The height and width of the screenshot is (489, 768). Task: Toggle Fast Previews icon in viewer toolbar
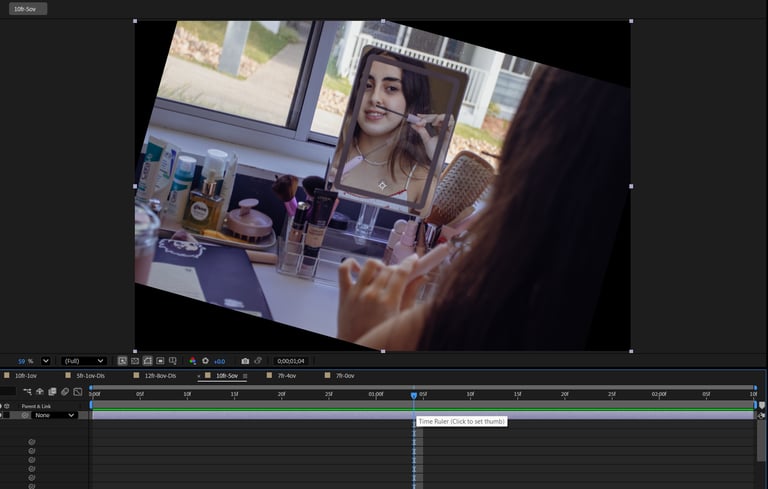pyautogui.click(x=122, y=361)
